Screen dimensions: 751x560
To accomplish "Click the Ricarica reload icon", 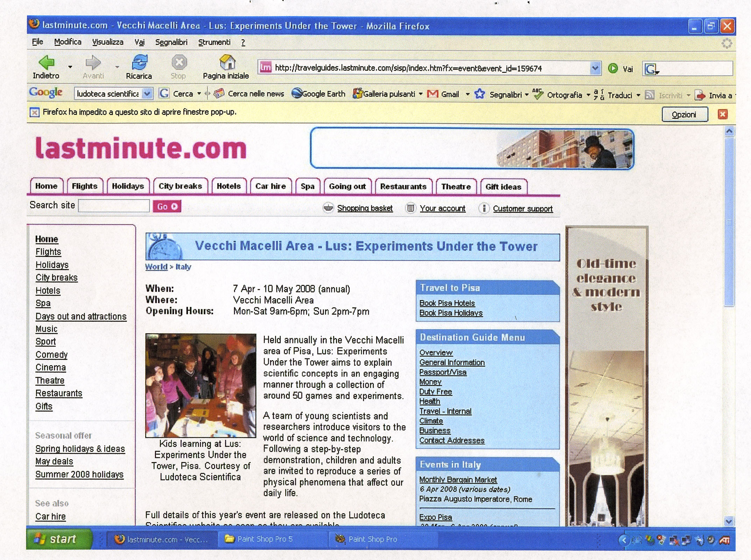I will point(139,62).
